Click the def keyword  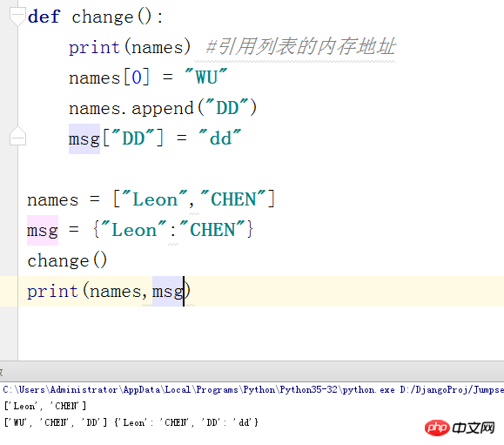coord(44,17)
